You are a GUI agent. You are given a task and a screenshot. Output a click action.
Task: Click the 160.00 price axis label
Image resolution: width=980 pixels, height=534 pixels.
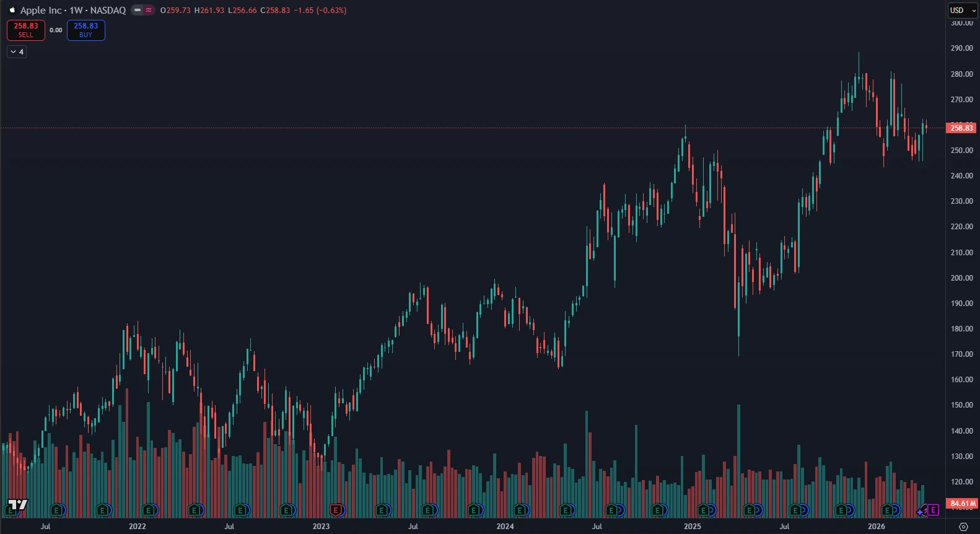pos(962,380)
